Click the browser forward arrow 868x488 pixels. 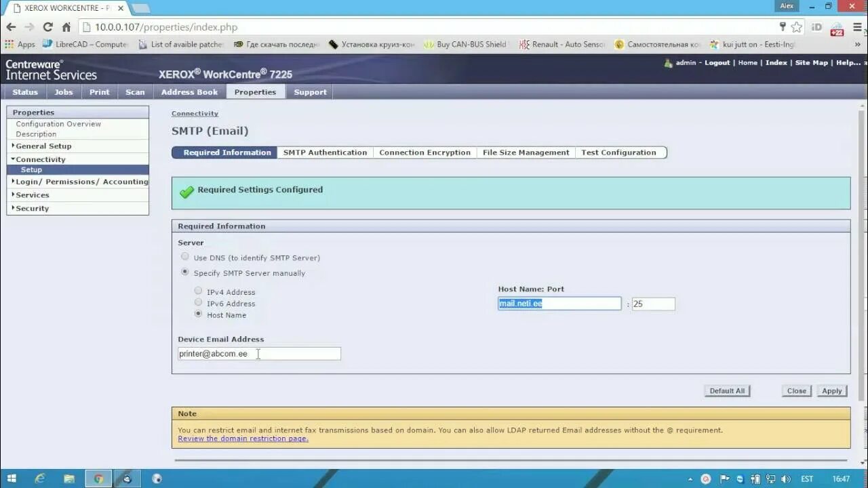point(29,27)
